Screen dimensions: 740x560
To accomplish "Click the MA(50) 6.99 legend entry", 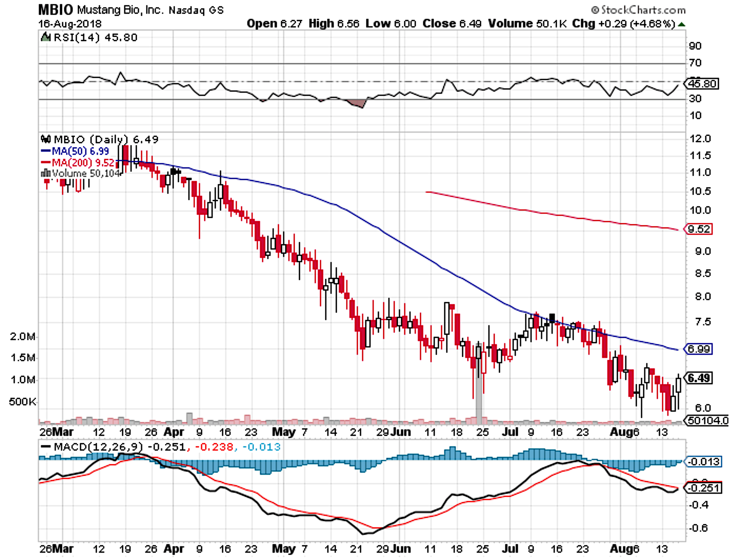I will click(75, 151).
